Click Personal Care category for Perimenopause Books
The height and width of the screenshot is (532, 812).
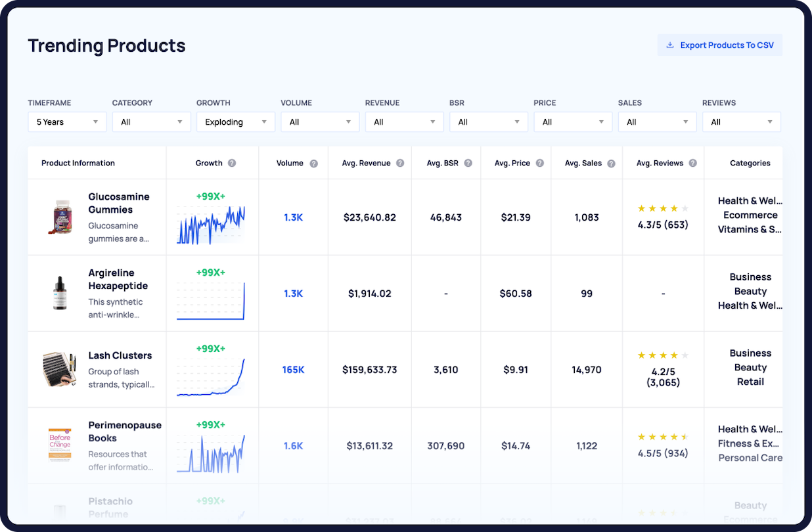(x=750, y=458)
